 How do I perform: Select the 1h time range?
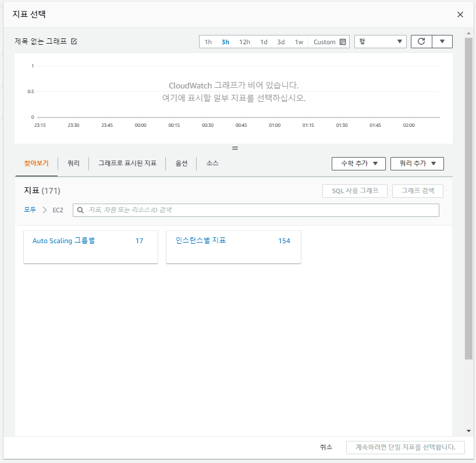[x=208, y=42]
